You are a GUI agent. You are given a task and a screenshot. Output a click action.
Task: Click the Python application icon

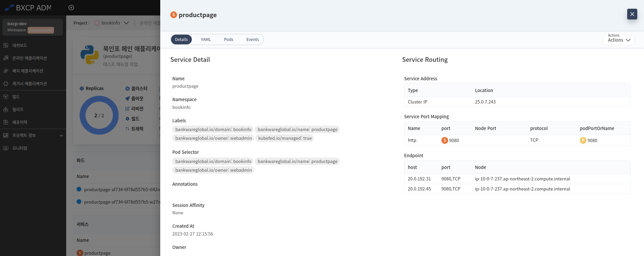pyautogui.click(x=89, y=55)
